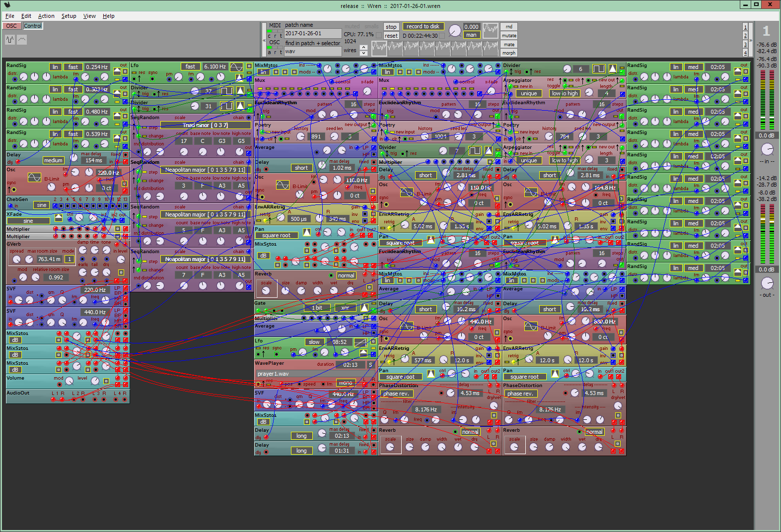
Task: Click the flat waveform icon under the Control tab
Action: pyautogui.click(x=22, y=40)
